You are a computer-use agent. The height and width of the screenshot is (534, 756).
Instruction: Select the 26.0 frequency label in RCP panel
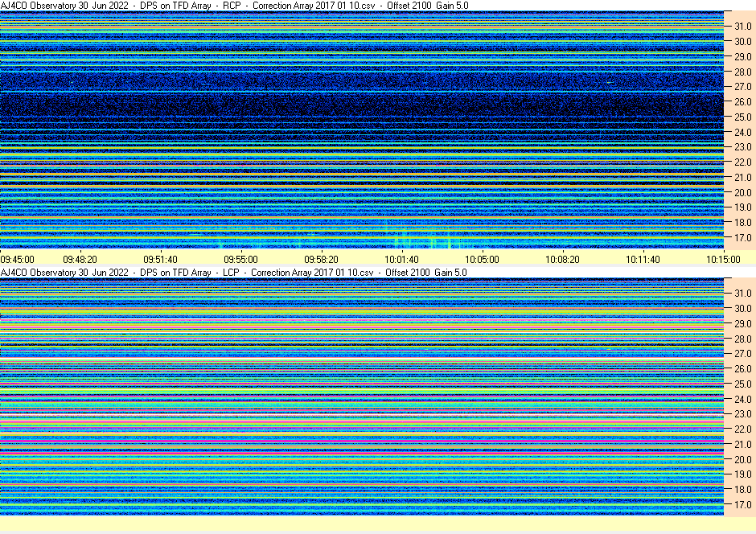coord(742,102)
